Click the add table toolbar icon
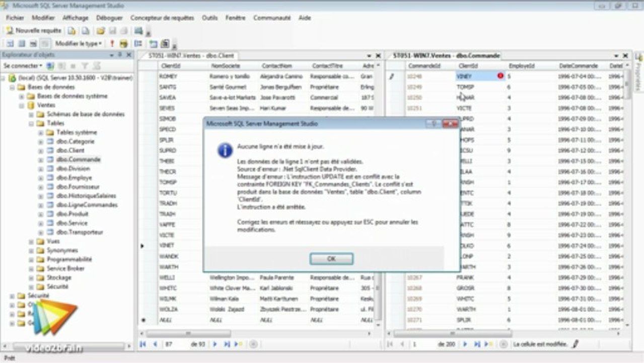644x363 pixels. click(153, 44)
